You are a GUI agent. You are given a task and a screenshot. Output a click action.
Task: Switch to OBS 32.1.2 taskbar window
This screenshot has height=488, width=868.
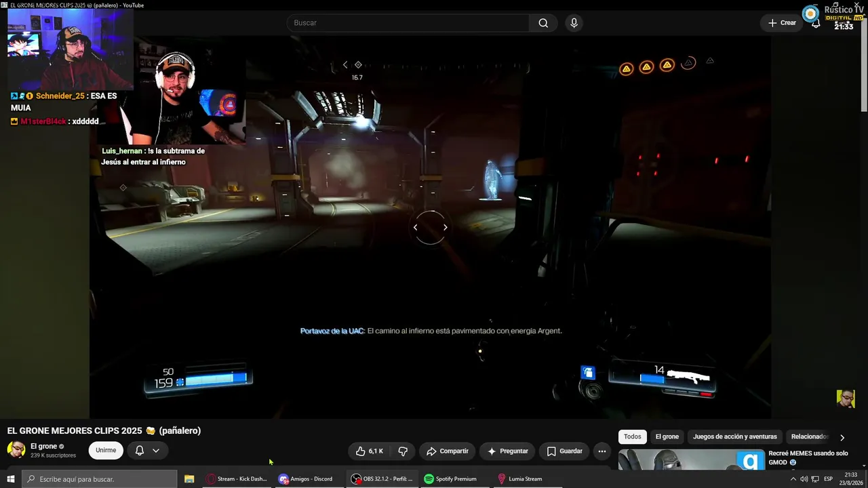[x=382, y=479]
